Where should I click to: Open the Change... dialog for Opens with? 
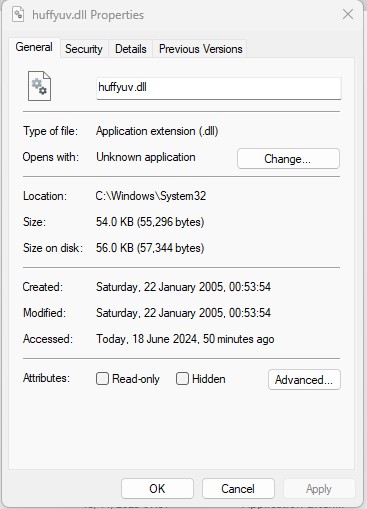tap(288, 159)
